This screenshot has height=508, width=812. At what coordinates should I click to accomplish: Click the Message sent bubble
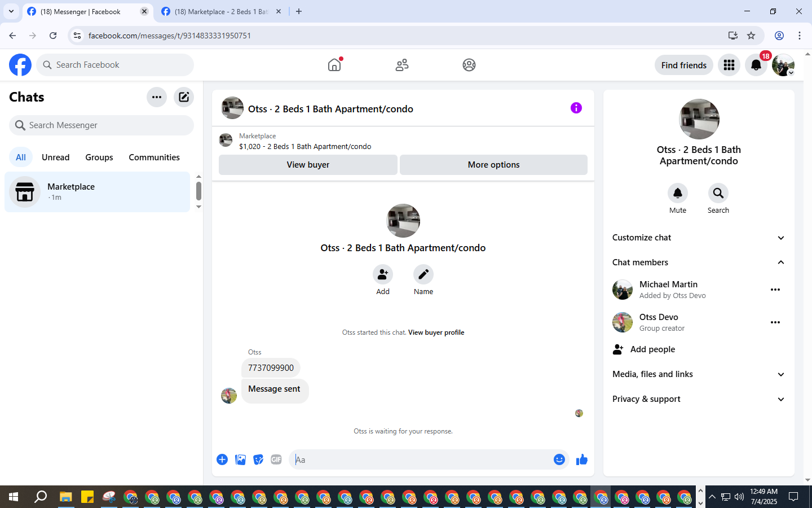point(275,391)
